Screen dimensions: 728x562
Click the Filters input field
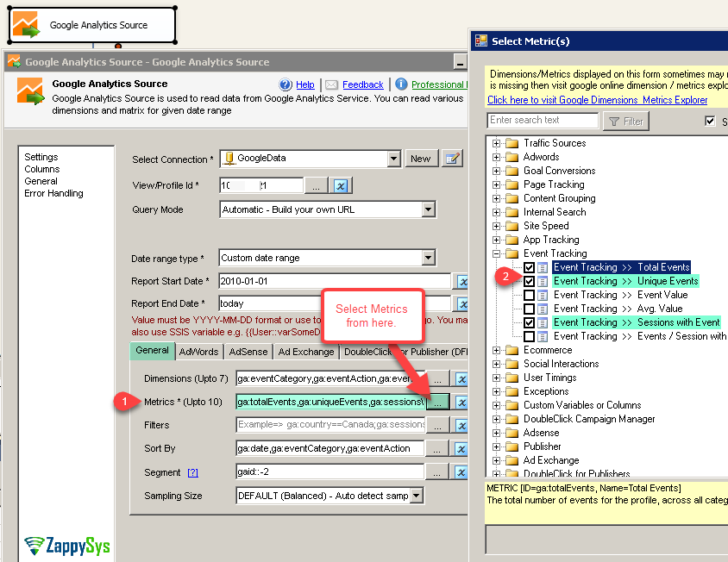[330, 425]
